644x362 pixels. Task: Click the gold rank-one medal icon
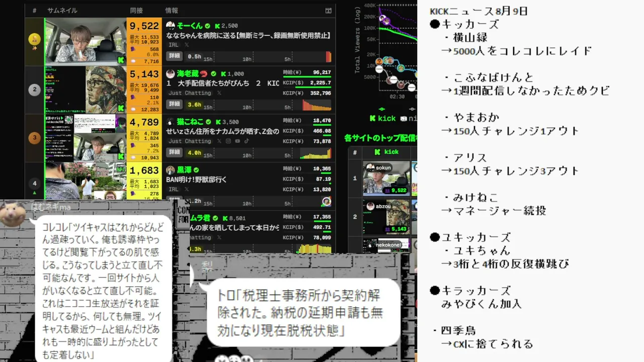34,39
